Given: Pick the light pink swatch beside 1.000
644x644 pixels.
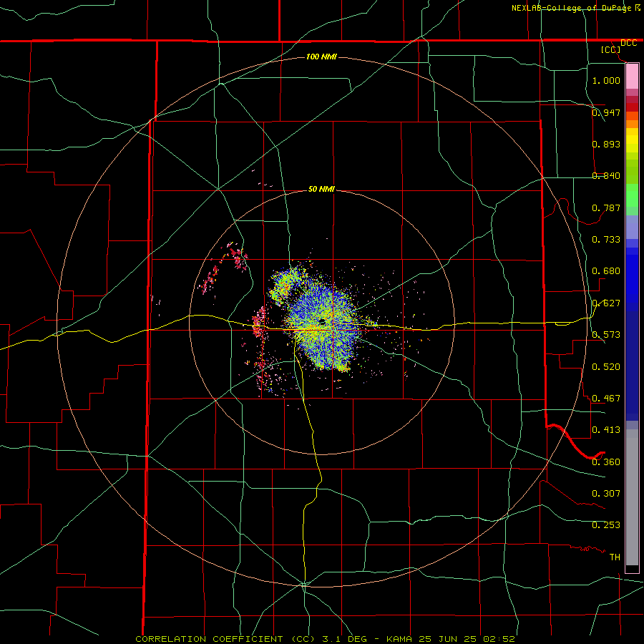Looking at the screenshot, I should [632, 77].
